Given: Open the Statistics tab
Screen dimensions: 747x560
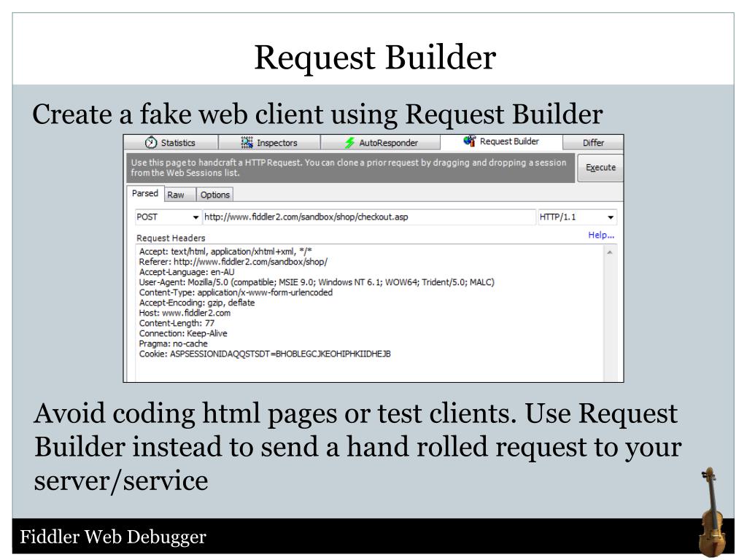Looking at the screenshot, I should click(x=171, y=142).
